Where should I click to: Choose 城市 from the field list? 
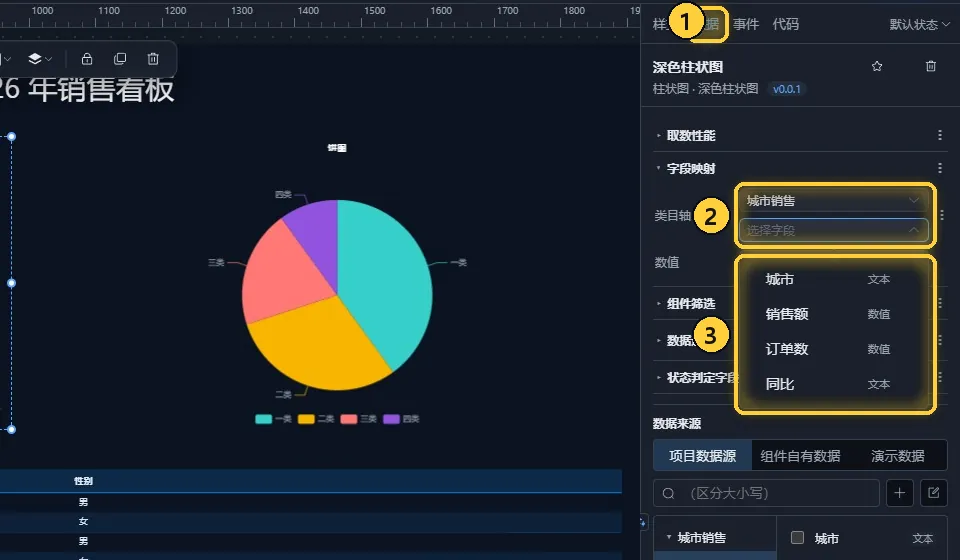(x=833, y=279)
